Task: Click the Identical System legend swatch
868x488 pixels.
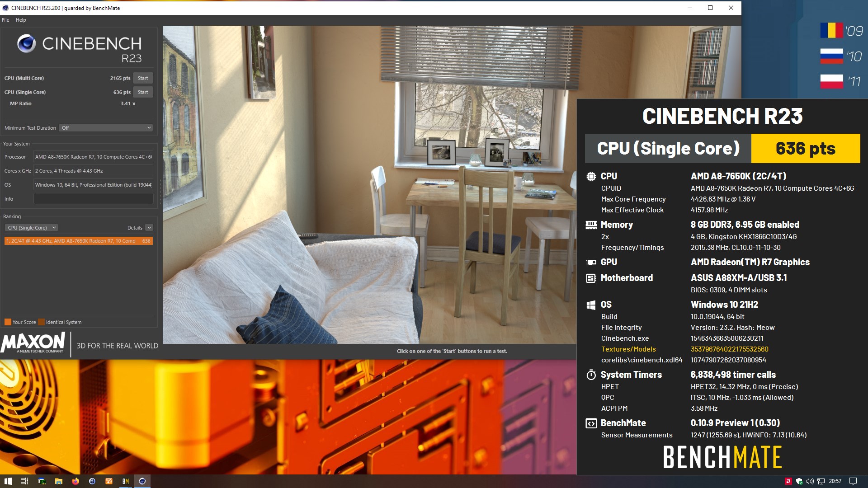Action: 42,322
